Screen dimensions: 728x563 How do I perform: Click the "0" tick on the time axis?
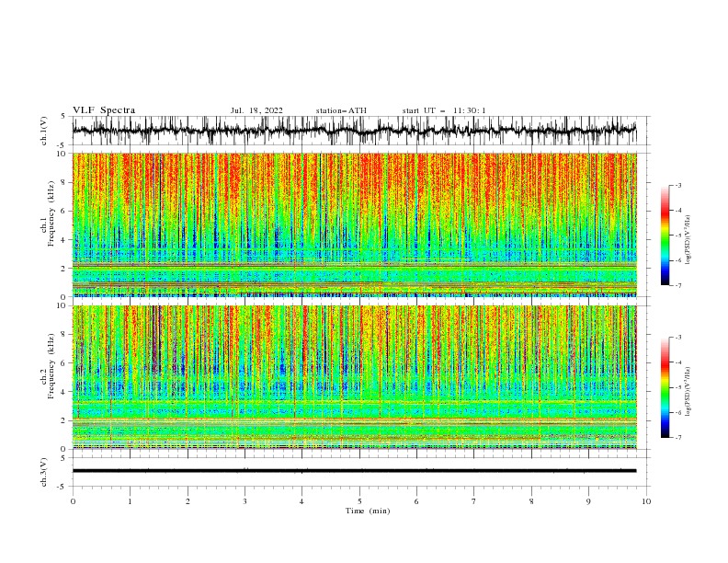point(73,501)
